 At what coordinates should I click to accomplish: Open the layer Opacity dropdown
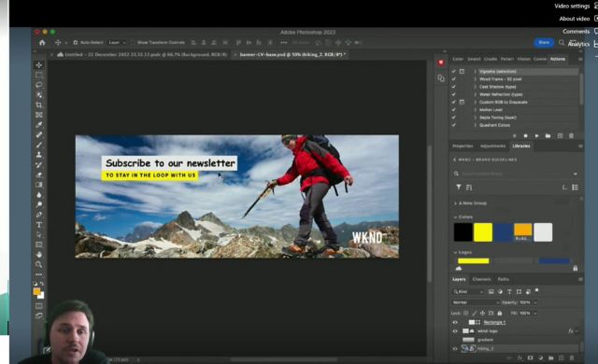(535, 302)
